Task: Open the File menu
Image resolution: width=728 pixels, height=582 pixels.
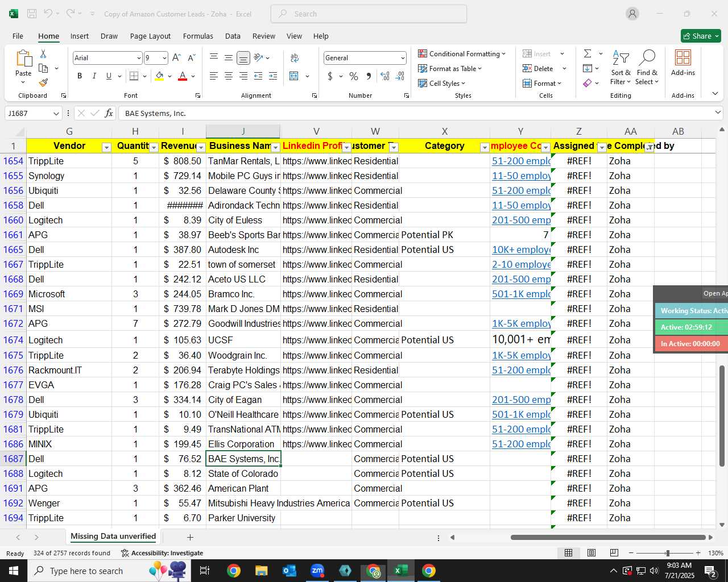Action: tap(18, 36)
